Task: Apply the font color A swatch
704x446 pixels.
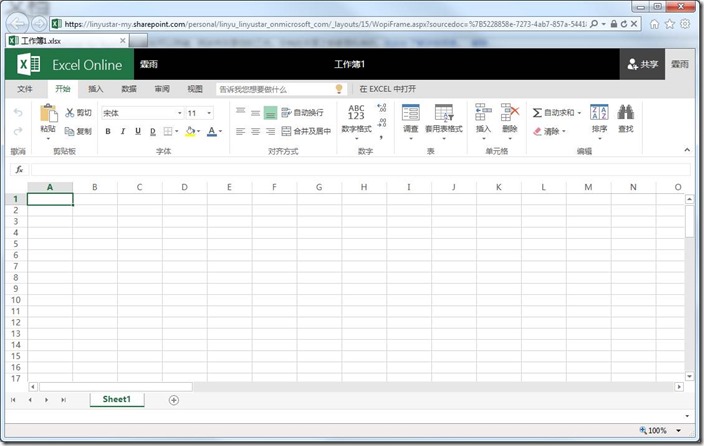Action: tap(212, 131)
